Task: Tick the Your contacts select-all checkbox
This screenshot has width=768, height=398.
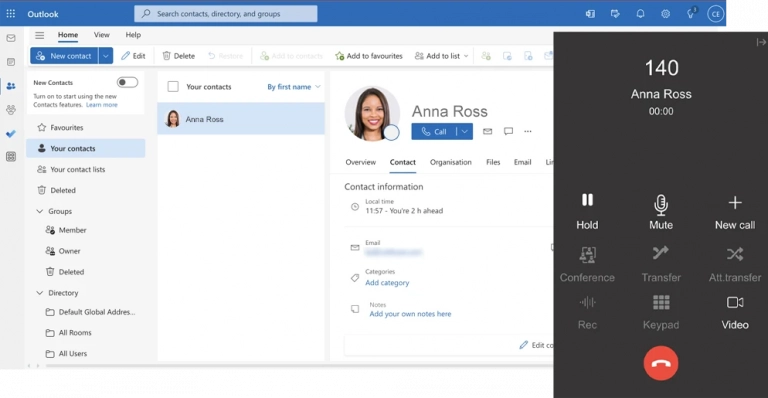Action: 173,87
